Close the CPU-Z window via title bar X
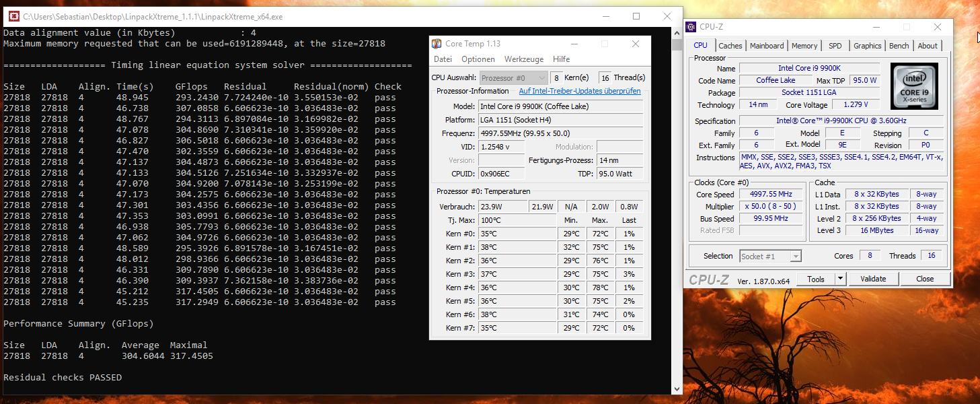 click(938, 27)
